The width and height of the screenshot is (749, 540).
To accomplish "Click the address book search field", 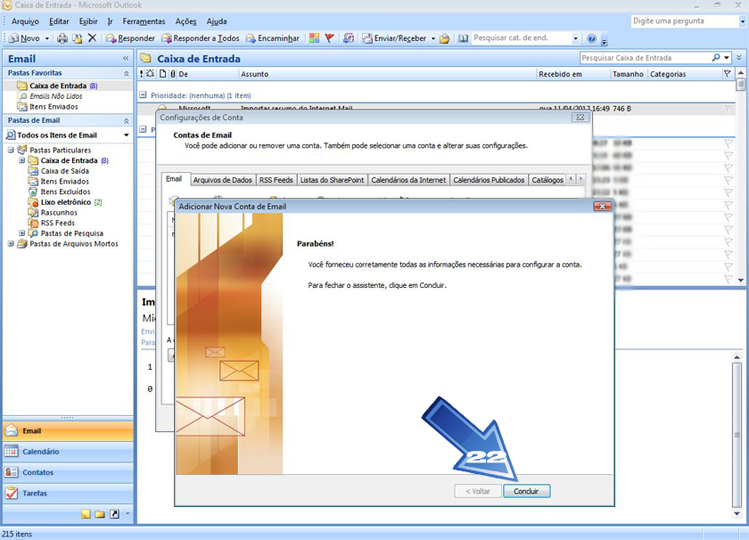I will [521, 38].
